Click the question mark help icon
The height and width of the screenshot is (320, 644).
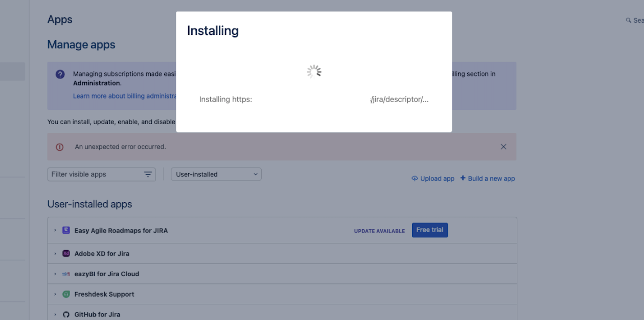pyautogui.click(x=60, y=74)
